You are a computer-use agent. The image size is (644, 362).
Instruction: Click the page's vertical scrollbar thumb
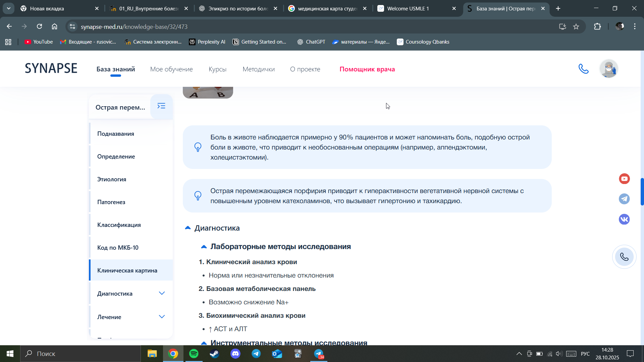[642, 192]
